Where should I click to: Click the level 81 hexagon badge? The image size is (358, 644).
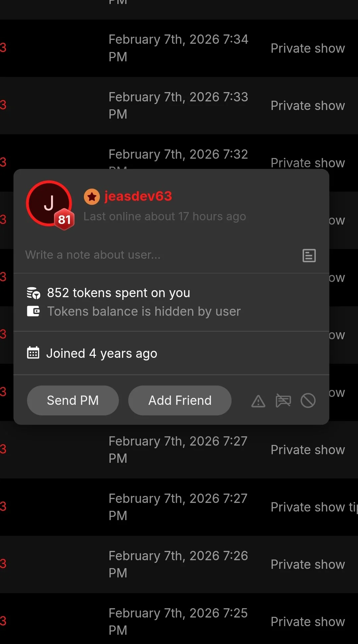tap(64, 219)
